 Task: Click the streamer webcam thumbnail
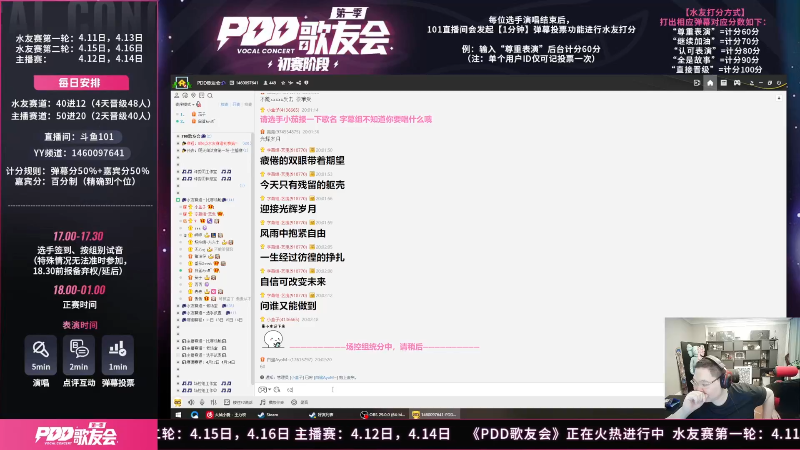tap(732, 368)
